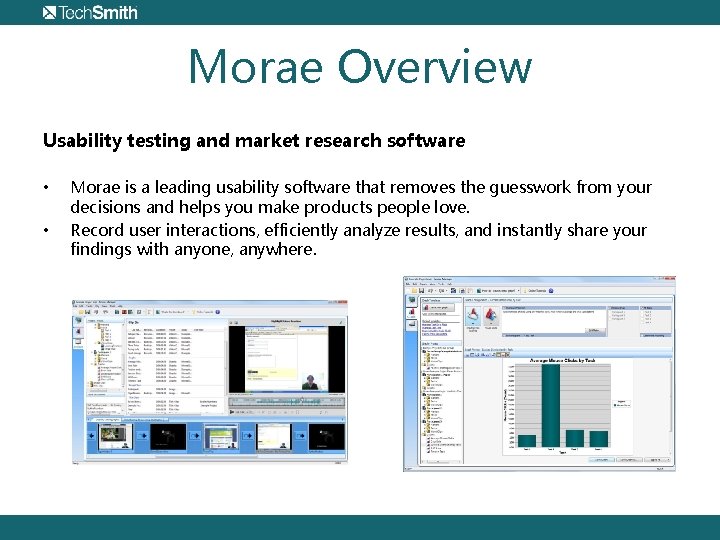Click the tallest teal bar in the mouse clicks chart
The height and width of the screenshot is (540, 720).
click(x=551, y=405)
